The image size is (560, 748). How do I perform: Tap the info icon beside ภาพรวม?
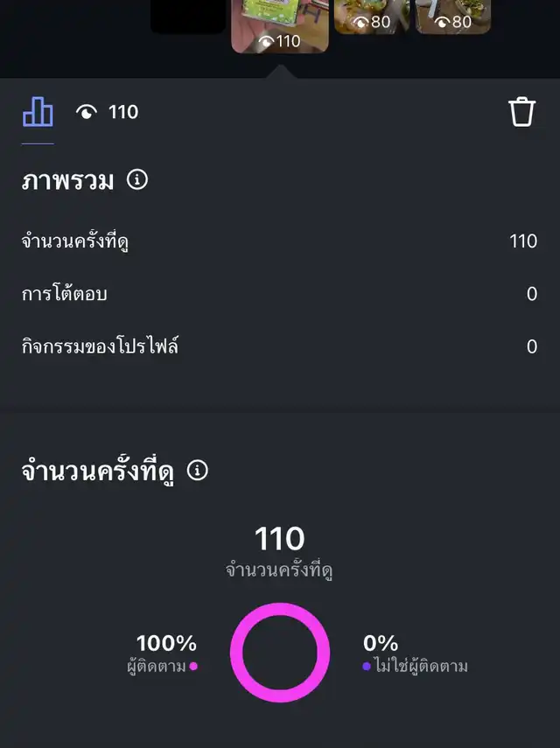(x=137, y=180)
